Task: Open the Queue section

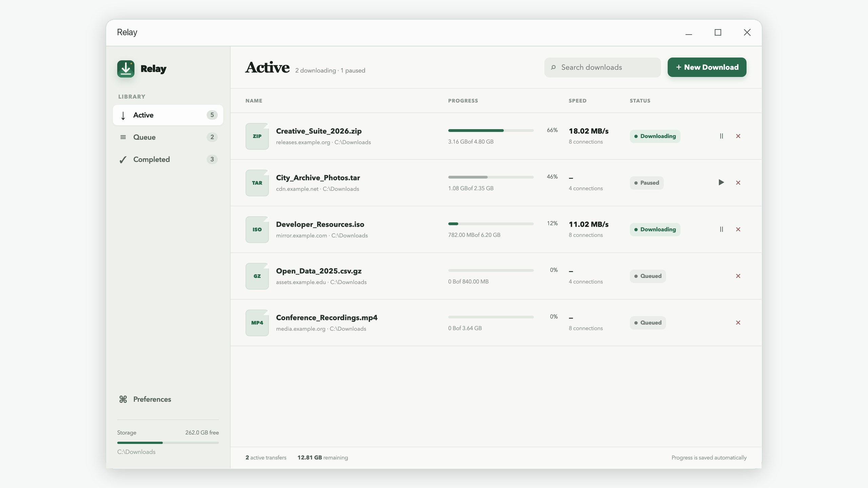Action: [168, 137]
